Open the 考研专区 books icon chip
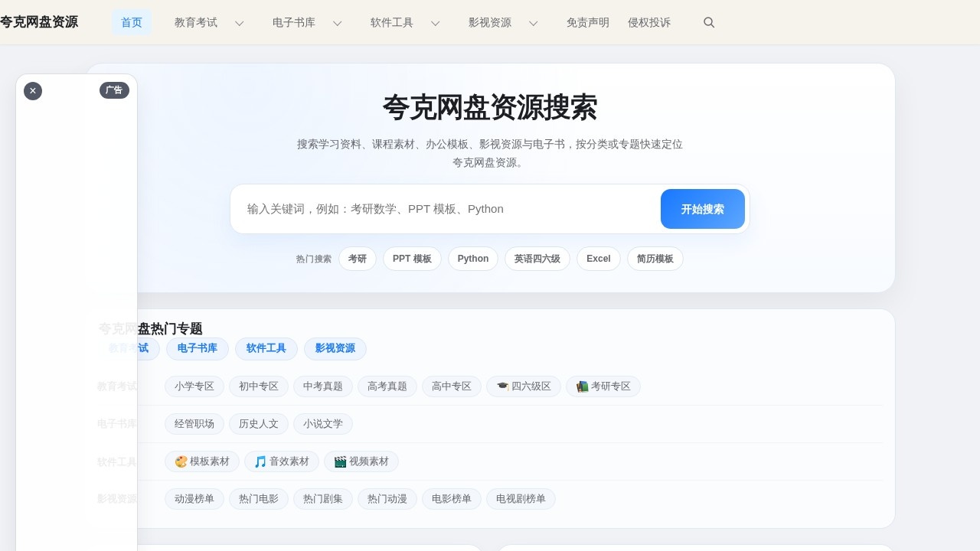Screen dimensions: 980x551 [603, 386]
